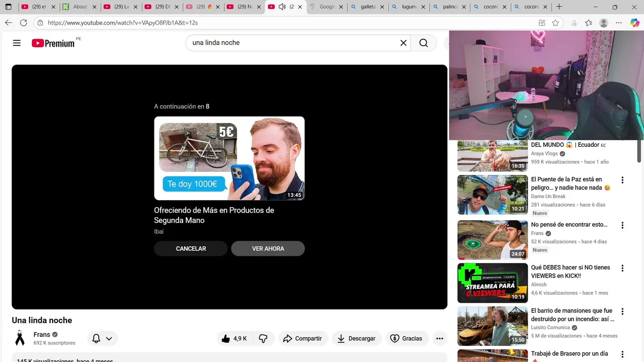The width and height of the screenshot is (644, 362).
Task: Switch to the lugum search tab
Action: [409, 7]
